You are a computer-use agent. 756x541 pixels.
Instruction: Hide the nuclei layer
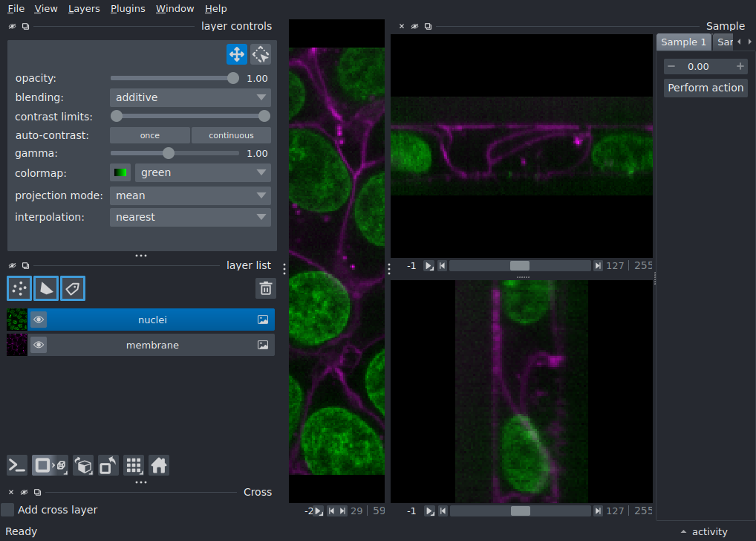pyautogui.click(x=39, y=320)
